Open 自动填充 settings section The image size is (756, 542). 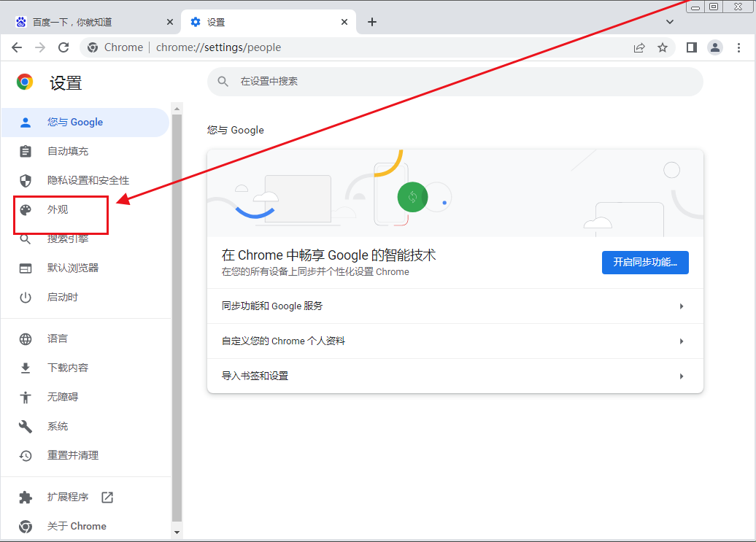(85, 151)
